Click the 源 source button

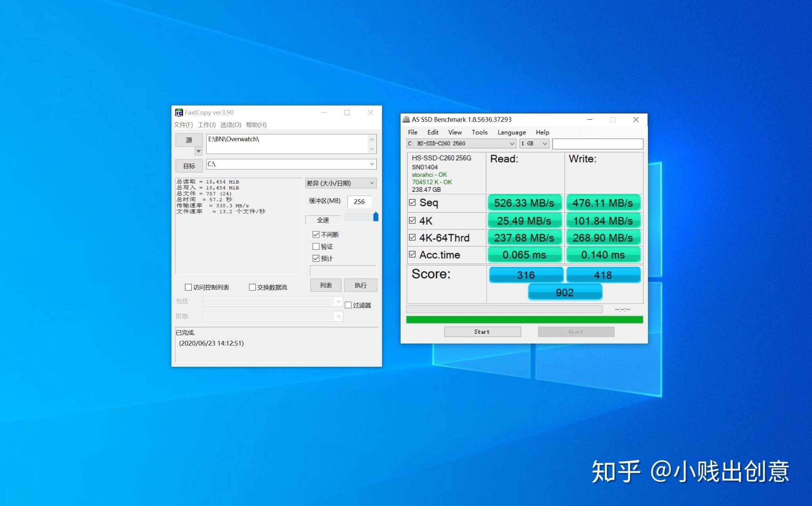[x=189, y=140]
